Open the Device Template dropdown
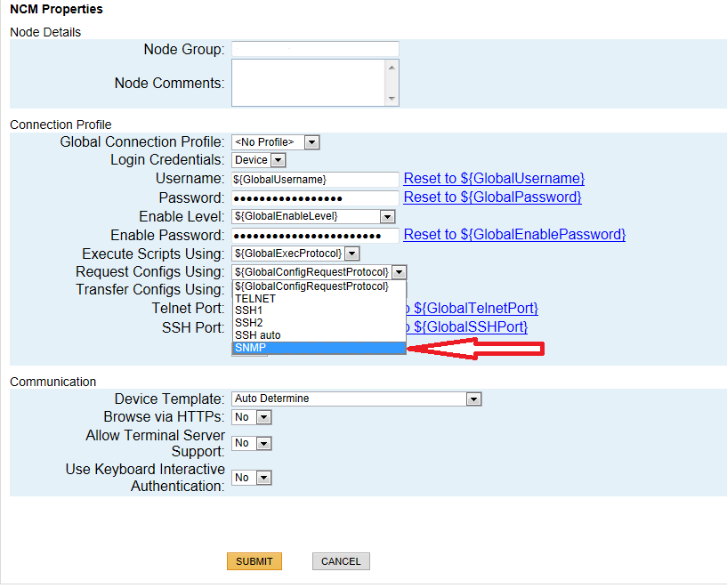The image size is (727, 588). point(357,399)
